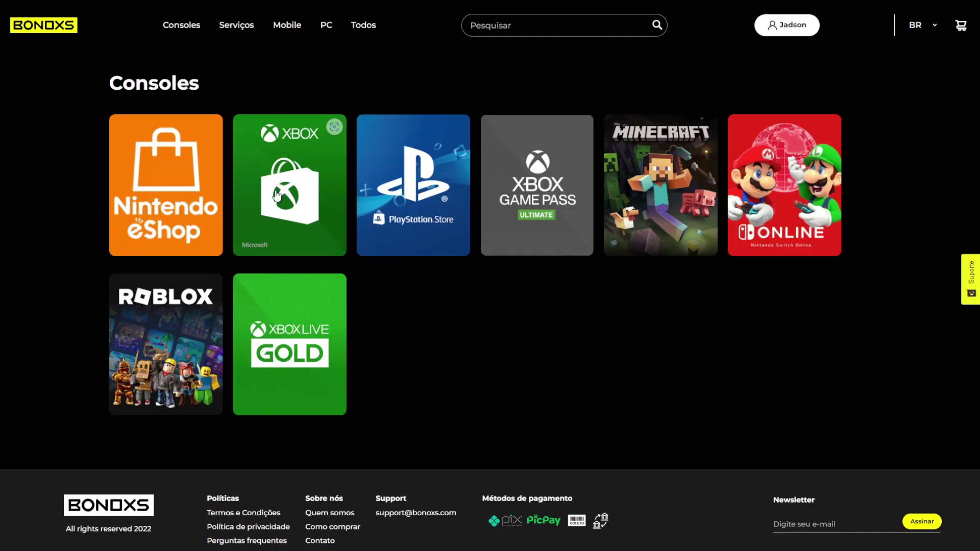
Task: Open the Jadson account button
Action: click(x=787, y=25)
